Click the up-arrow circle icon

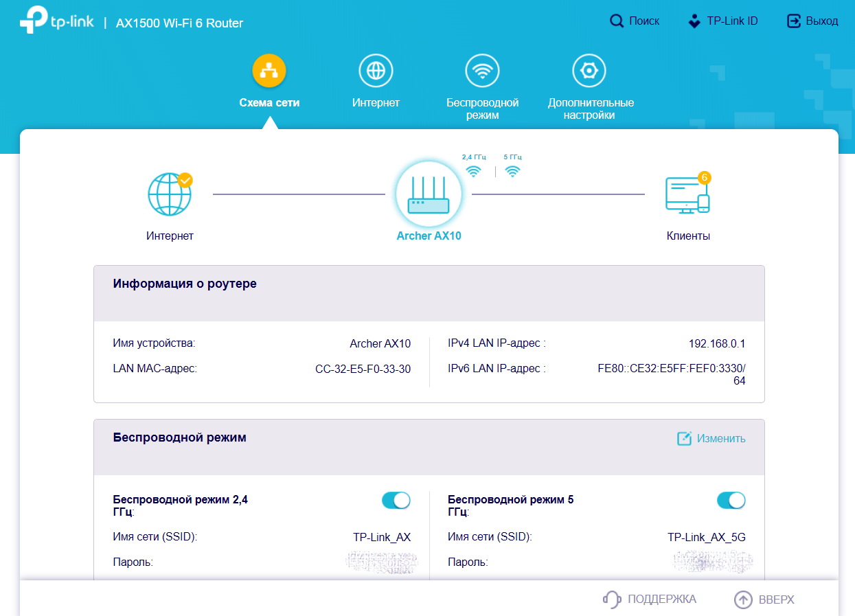743,600
